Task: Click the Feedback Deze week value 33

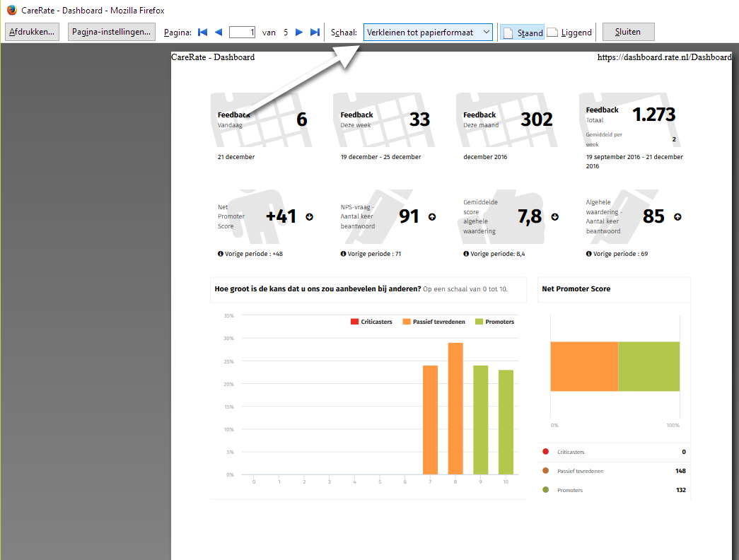Action: point(419,119)
